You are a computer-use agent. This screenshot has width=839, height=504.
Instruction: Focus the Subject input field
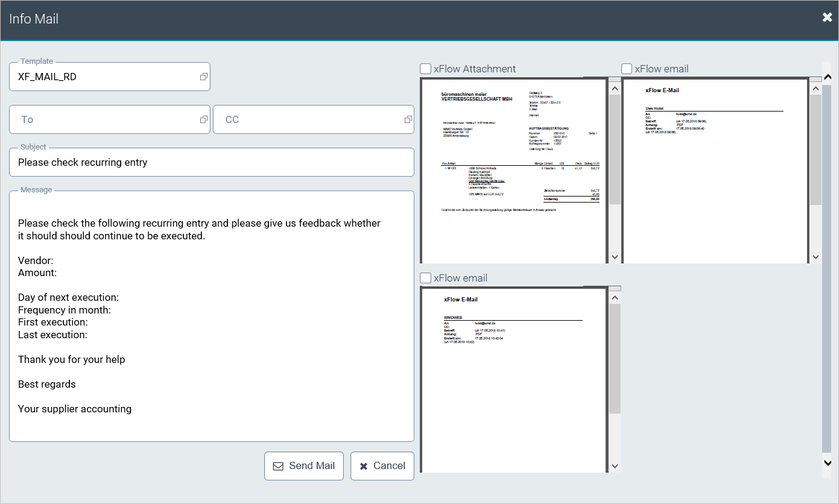pos(211,163)
